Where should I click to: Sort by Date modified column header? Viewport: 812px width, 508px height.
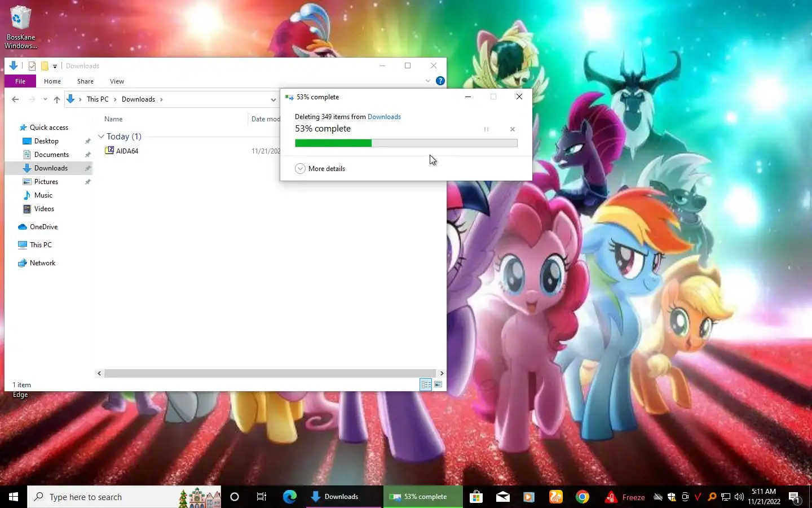(x=266, y=119)
